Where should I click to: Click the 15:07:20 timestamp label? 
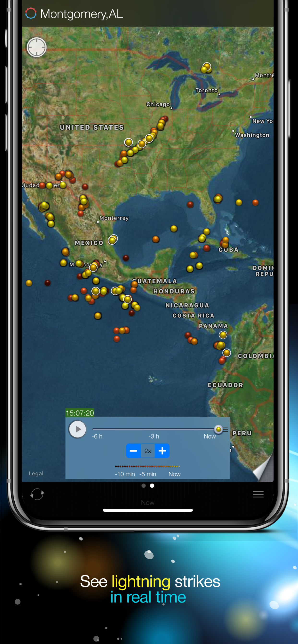(x=80, y=413)
